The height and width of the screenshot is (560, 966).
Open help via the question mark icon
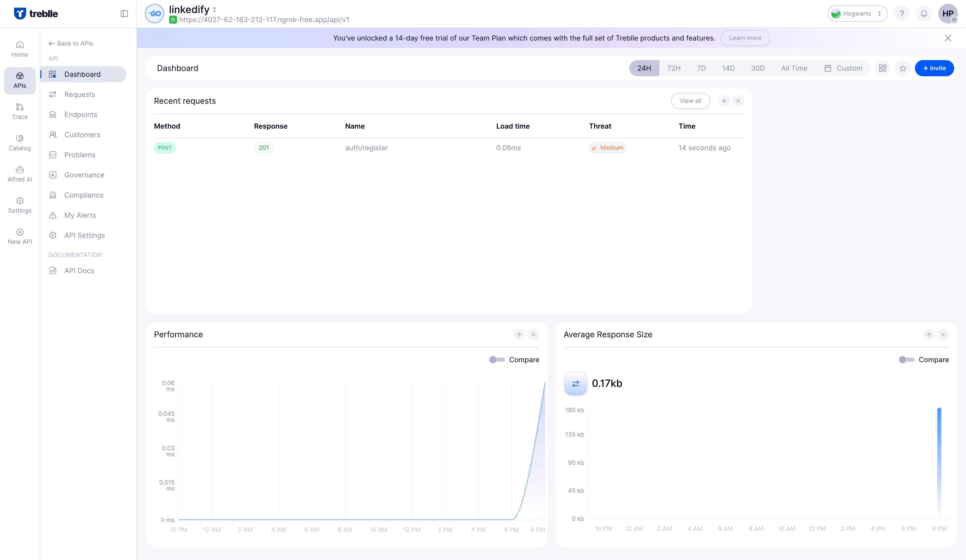pos(902,14)
